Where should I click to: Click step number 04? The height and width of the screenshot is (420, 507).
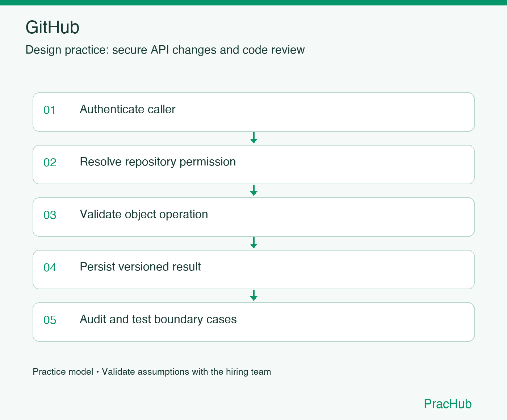pos(50,268)
